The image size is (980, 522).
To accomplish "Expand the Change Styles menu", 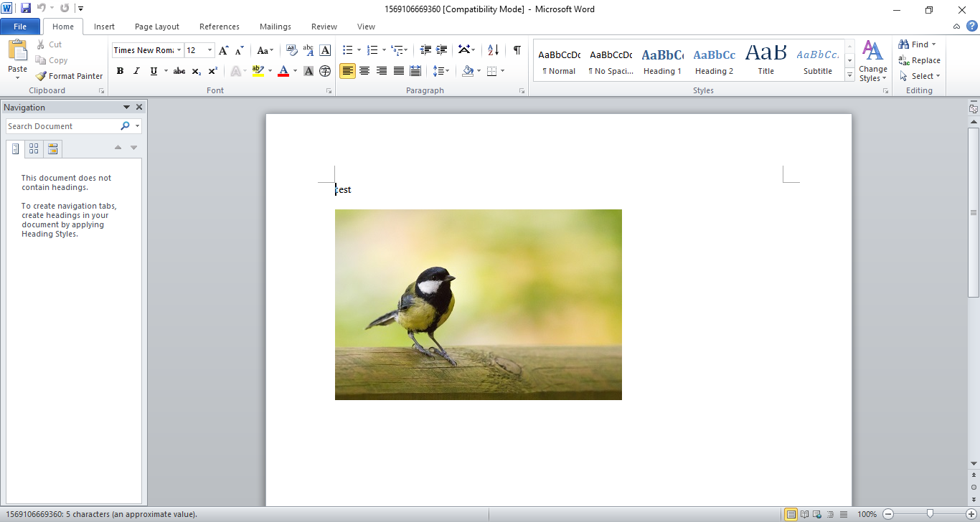I will pos(872,61).
